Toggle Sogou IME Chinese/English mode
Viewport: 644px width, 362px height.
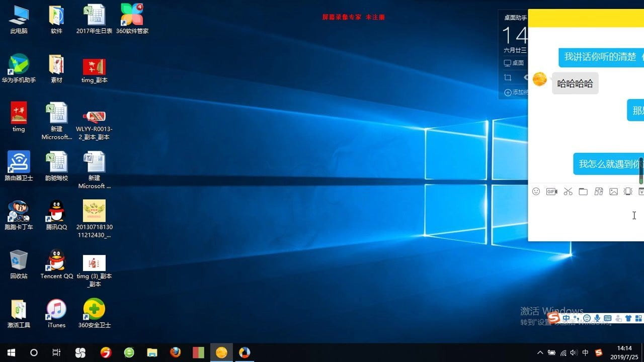(567, 318)
